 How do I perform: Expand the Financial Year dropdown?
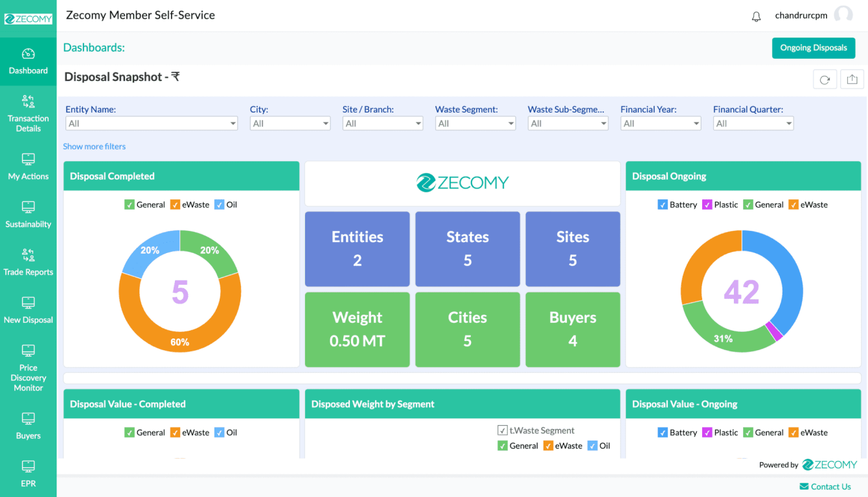pyautogui.click(x=661, y=123)
